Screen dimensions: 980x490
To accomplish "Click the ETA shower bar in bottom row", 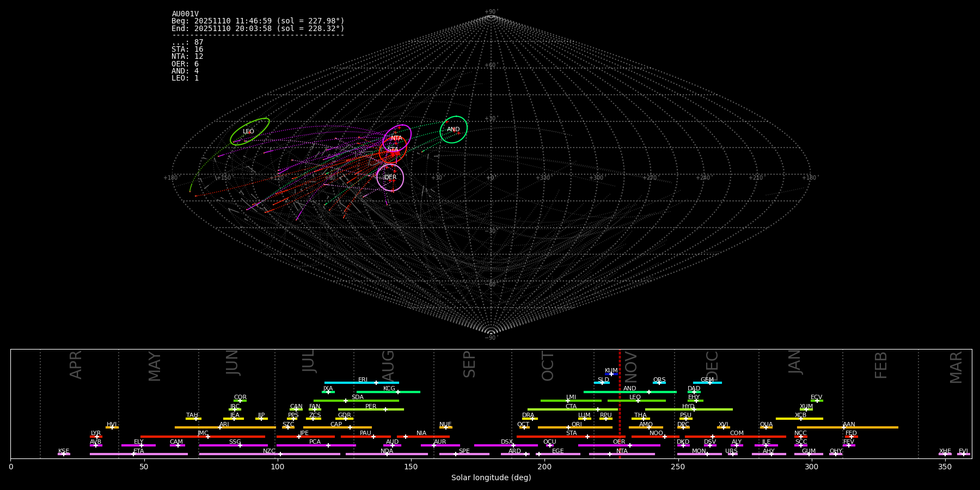I will pos(139,454).
